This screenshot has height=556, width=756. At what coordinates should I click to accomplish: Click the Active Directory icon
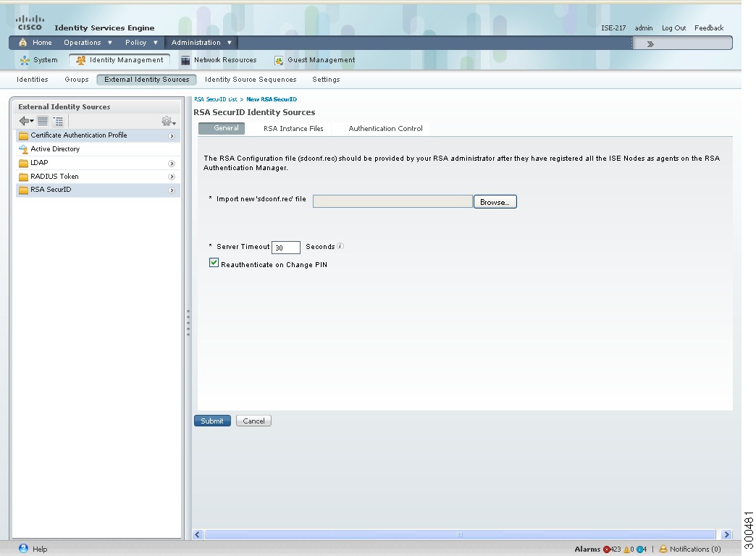tap(24, 149)
